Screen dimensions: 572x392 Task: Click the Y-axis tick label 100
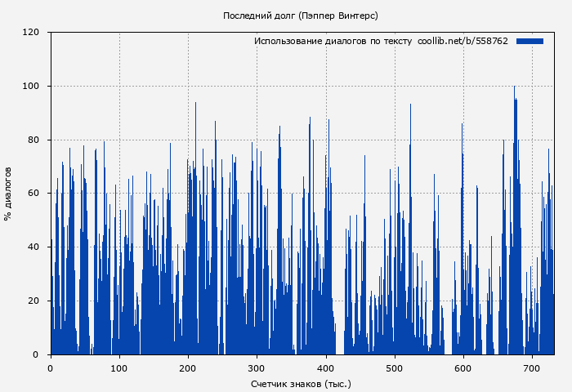point(31,87)
